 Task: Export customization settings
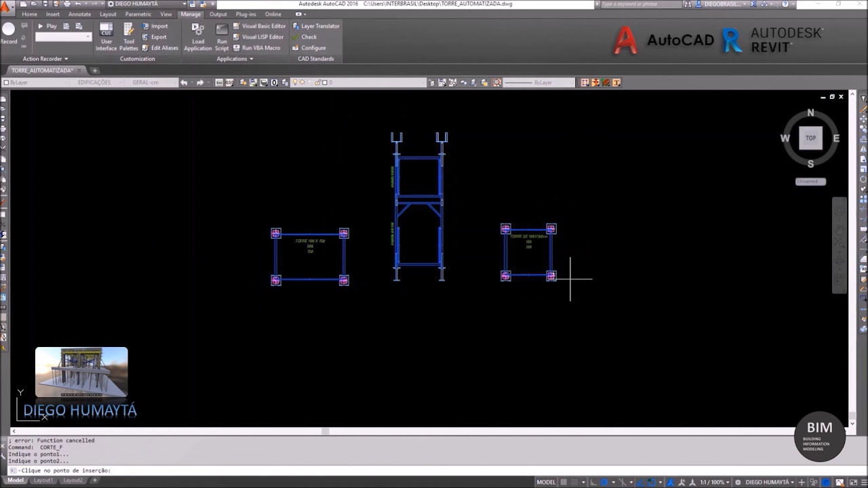(155, 37)
